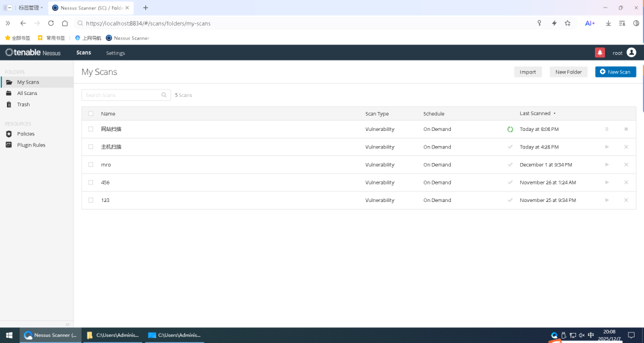Open the Trash folder
The image size is (644, 343).
click(23, 104)
